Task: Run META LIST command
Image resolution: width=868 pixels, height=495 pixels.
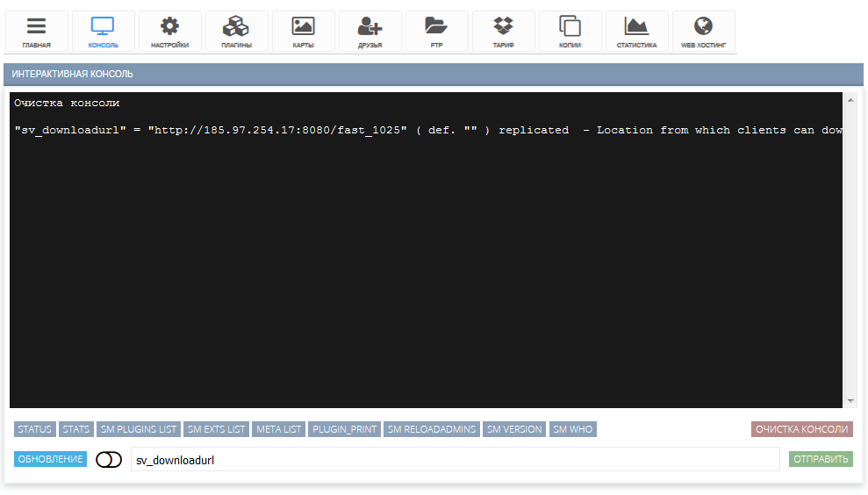Action: click(278, 429)
